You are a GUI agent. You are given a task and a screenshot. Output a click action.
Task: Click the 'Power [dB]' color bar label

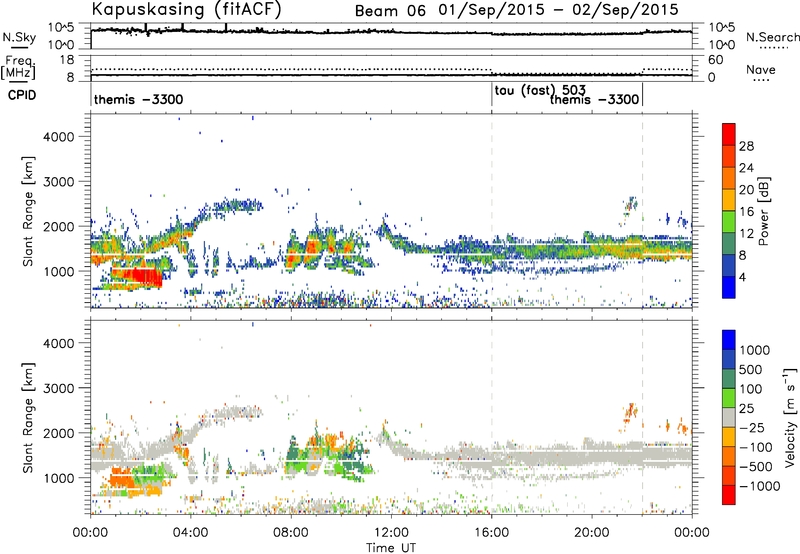[764, 211]
